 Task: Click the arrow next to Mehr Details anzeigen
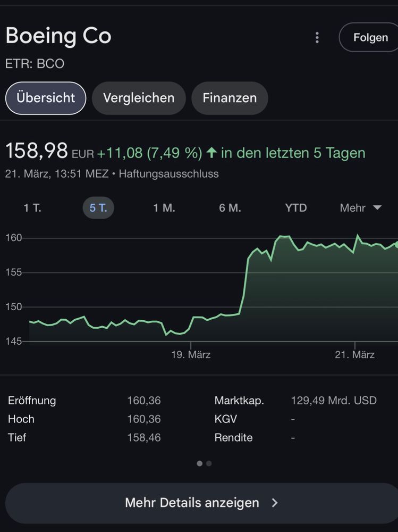click(275, 503)
